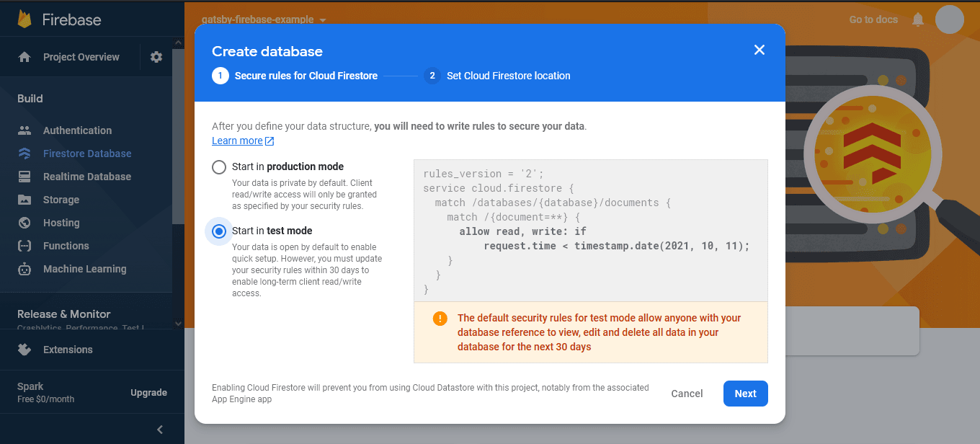
Task: Go to Project Overview
Action: tap(81, 57)
